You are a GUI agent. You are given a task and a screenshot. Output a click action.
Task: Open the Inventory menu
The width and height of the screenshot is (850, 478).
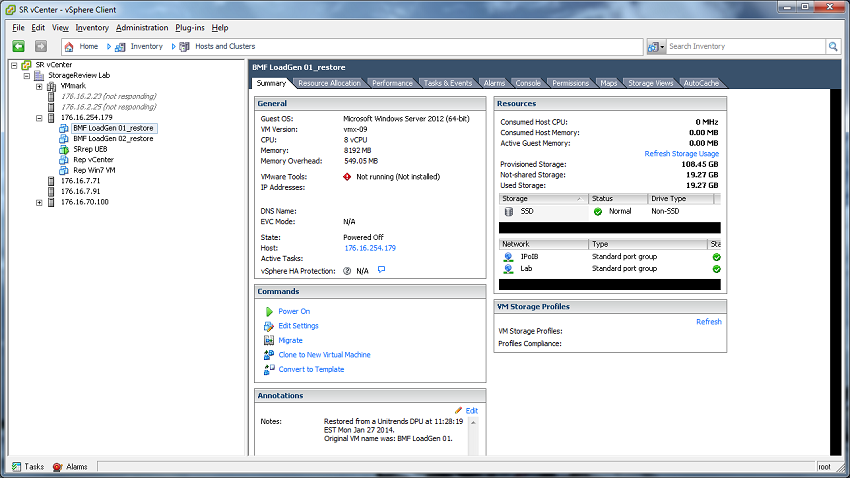coord(92,28)
